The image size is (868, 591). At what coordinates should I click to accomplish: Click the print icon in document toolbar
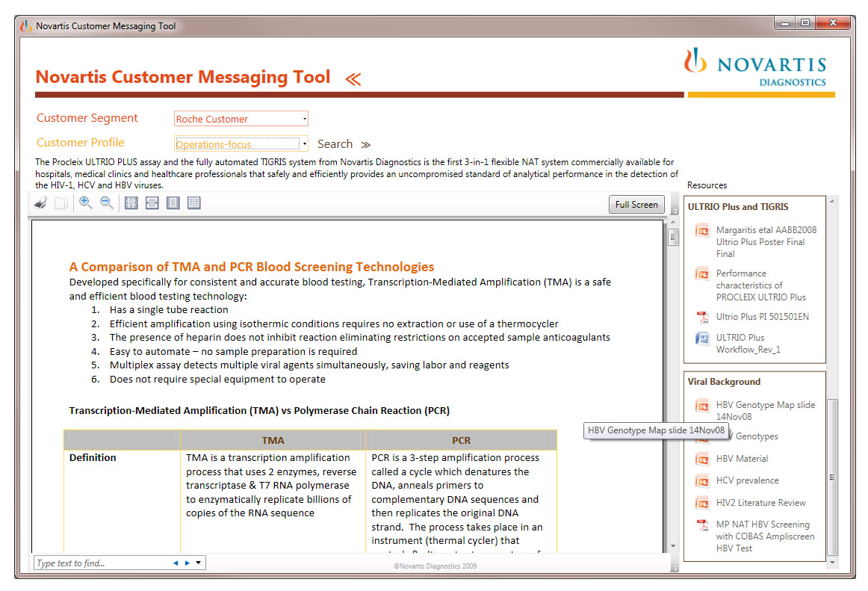click(40, 203)
